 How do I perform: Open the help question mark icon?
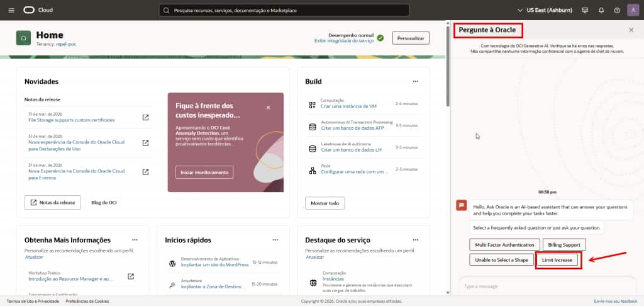click(617, 10)
